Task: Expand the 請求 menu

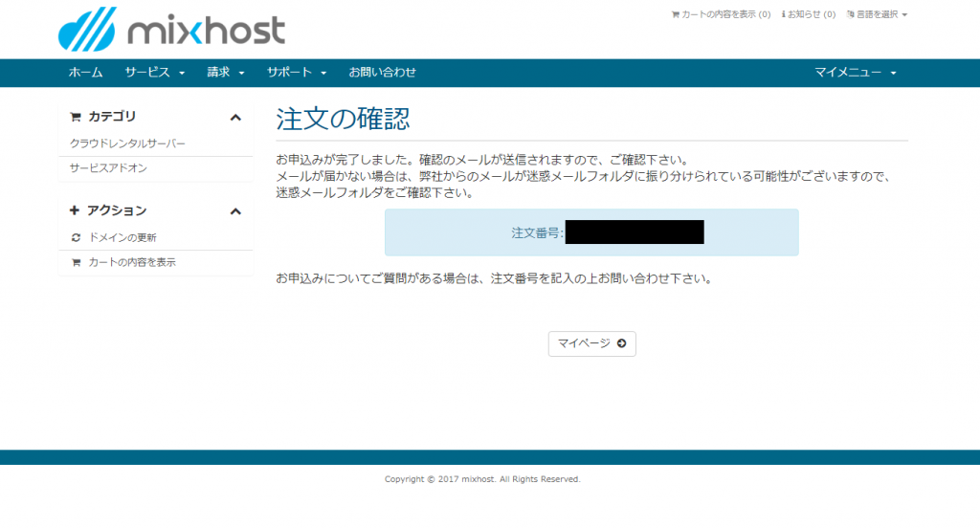Action: click(226, 73)
